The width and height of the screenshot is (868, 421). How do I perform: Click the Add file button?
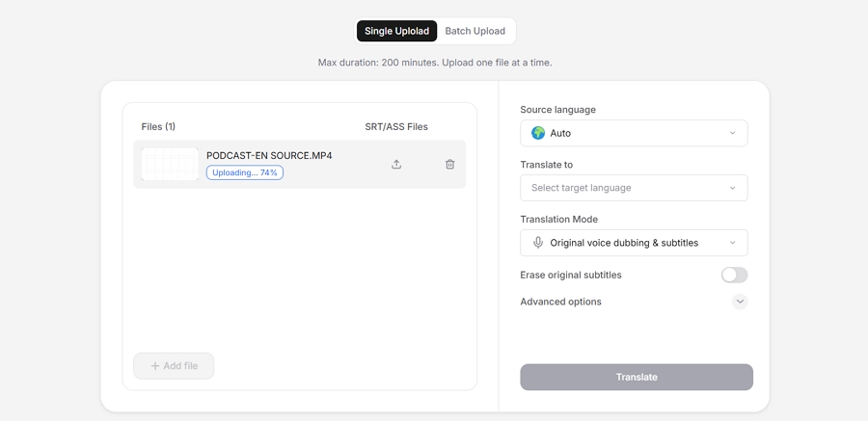(174, 366)
